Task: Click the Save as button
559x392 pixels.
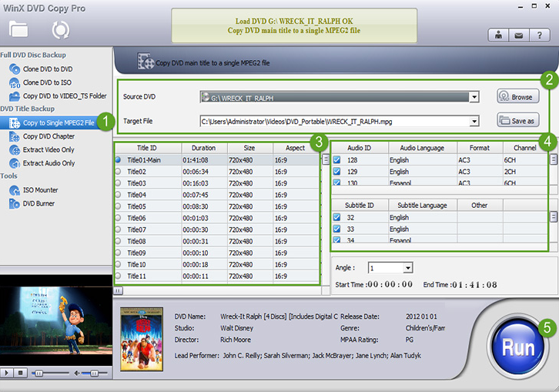Action: pos(518,121)
